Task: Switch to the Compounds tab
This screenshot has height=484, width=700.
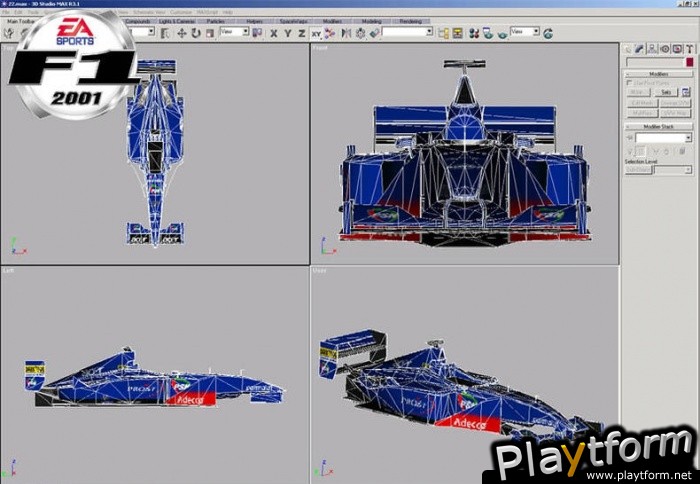Action: [x=138, y=21]
